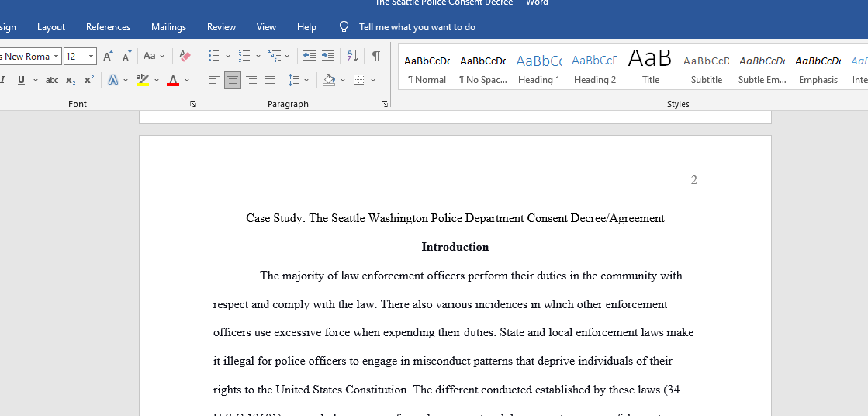
Task: Apply the Normal style
Action: coord(427,67)
